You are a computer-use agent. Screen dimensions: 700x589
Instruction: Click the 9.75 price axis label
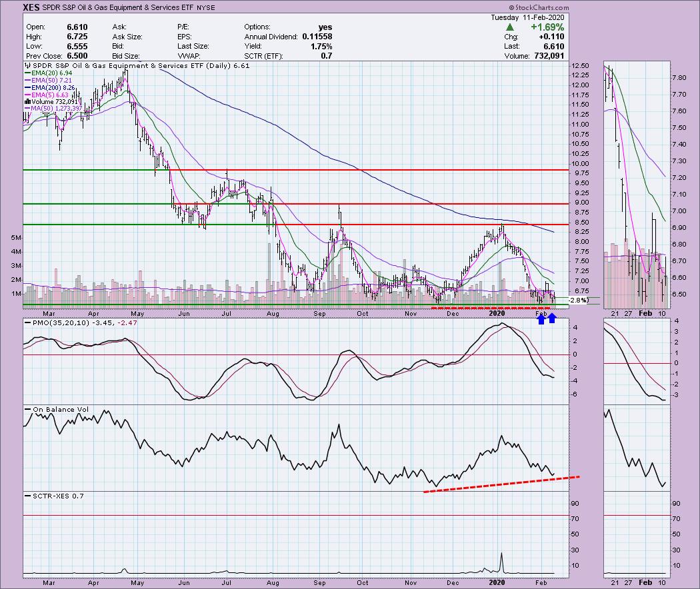(581, 173)
